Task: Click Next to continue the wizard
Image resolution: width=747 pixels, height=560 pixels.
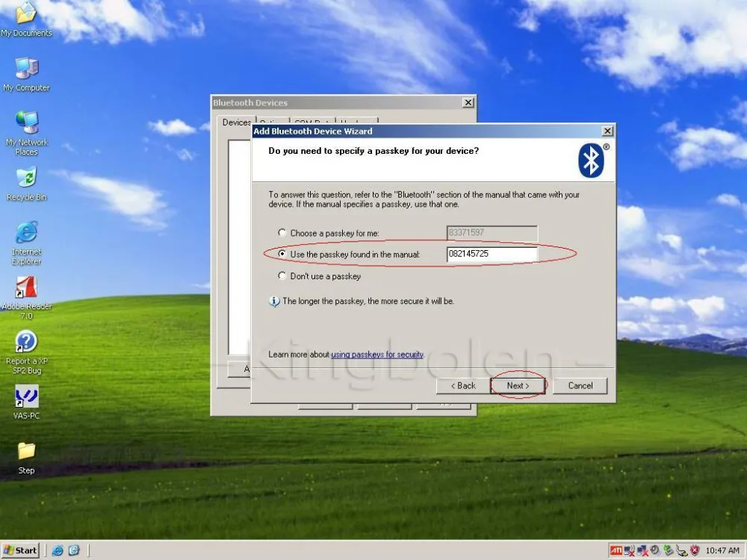Action: tap(518, 386)
